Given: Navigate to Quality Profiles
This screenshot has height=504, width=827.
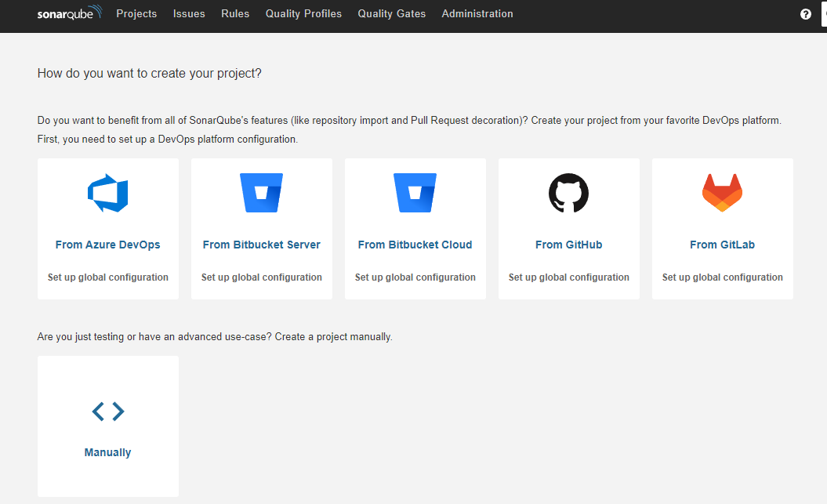Looking at the screenshot, I should (x=303, y=13).
